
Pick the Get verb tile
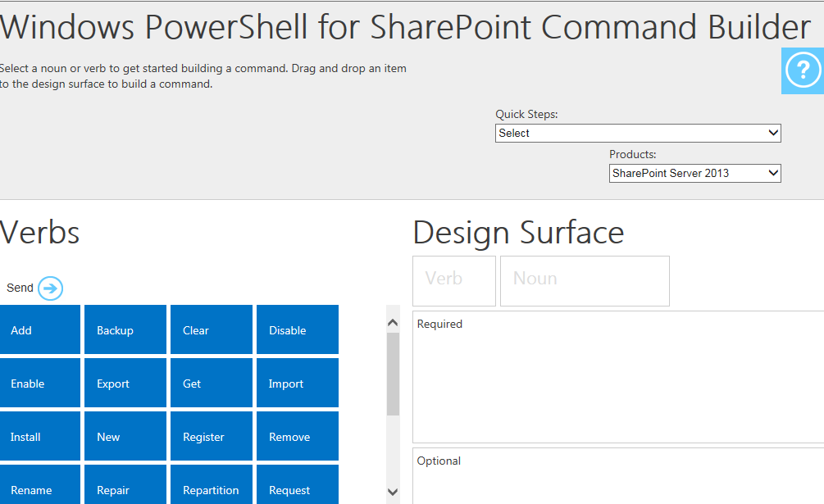coord(212,383)
